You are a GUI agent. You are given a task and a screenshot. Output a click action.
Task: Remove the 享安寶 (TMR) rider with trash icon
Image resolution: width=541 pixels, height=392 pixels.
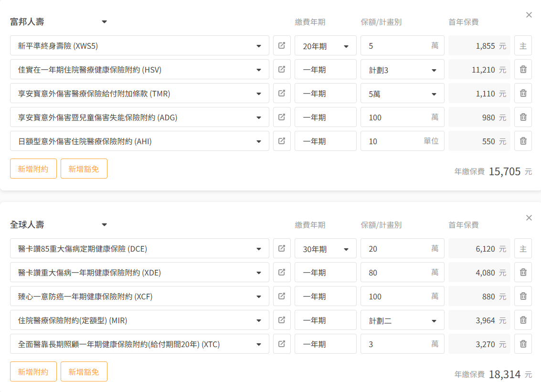coord(523,94)
